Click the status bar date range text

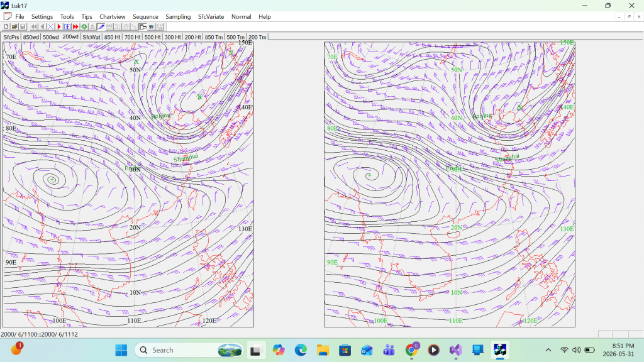(x=40, y=334)
